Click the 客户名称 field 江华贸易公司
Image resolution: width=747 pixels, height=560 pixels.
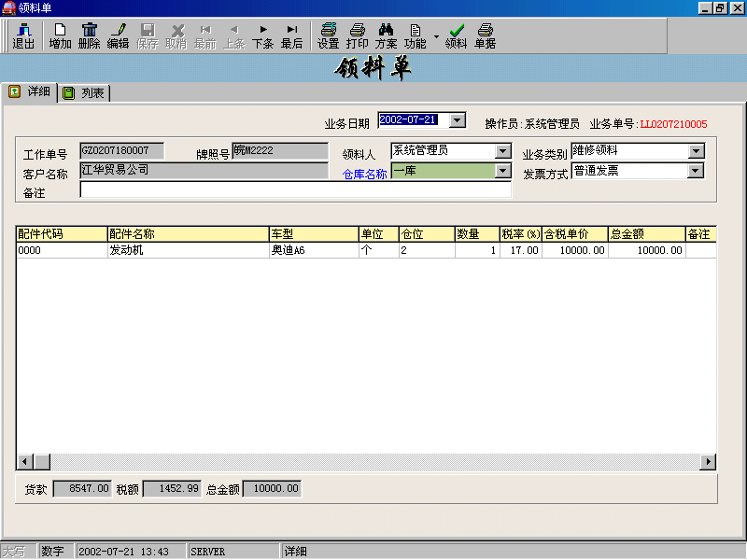tap(204, 171)
